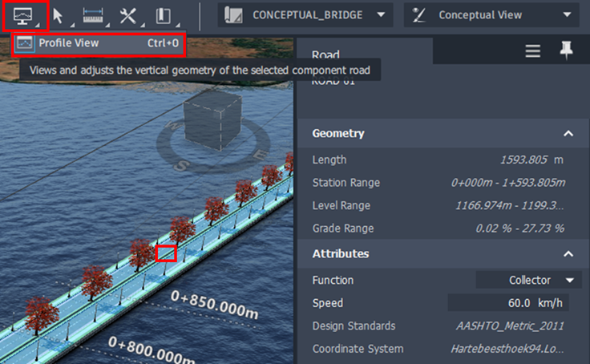Screen dimensions: 590x364
Task: Click the E compass direction on ring
Action: (261, 154)
